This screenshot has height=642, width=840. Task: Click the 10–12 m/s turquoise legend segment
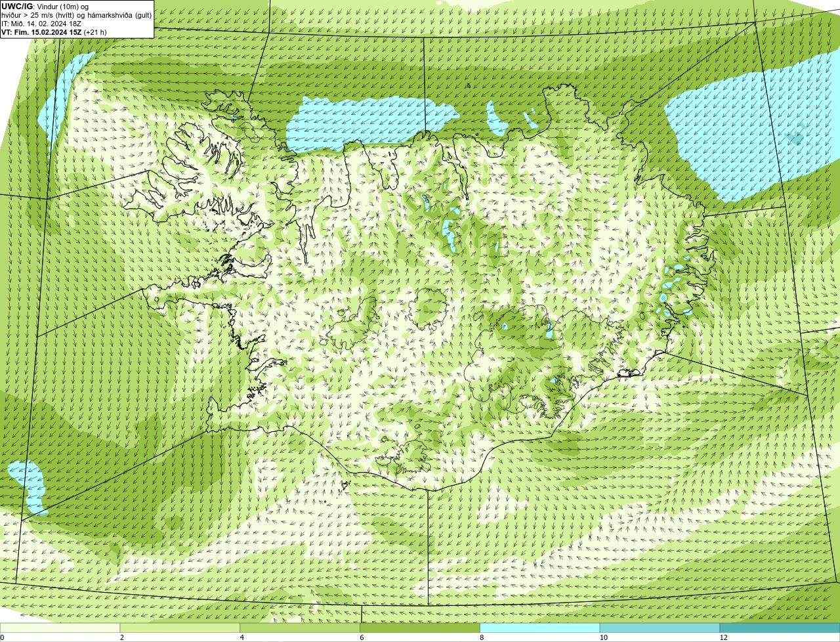[x=660, y=628]
